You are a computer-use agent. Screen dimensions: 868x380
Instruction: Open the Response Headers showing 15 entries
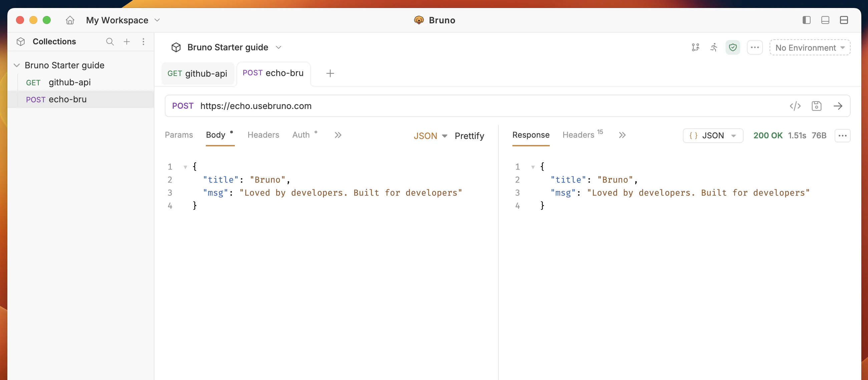(x=579, y=135)
